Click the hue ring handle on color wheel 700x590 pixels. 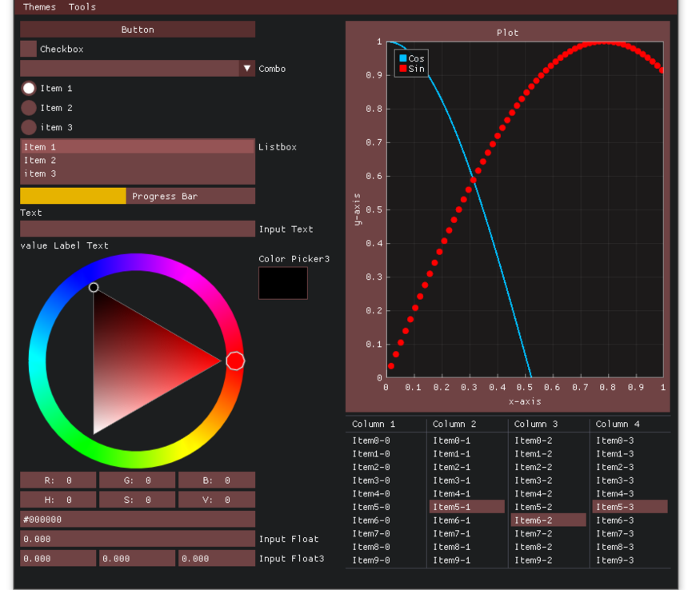click(x=235, y=361)
